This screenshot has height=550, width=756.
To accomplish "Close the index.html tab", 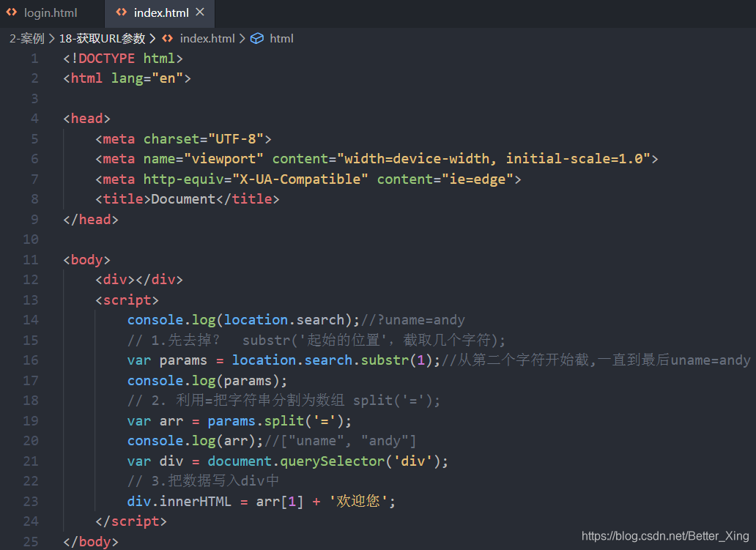I will click(200, 12).
